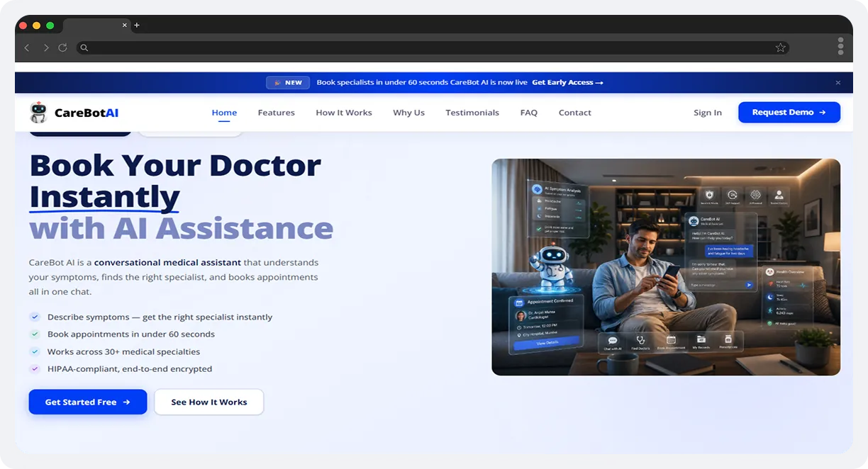Bookmark the page with the star icon
Image resolution: width=868 pixels, height=469 pixels.
click(x=780, y=47)
